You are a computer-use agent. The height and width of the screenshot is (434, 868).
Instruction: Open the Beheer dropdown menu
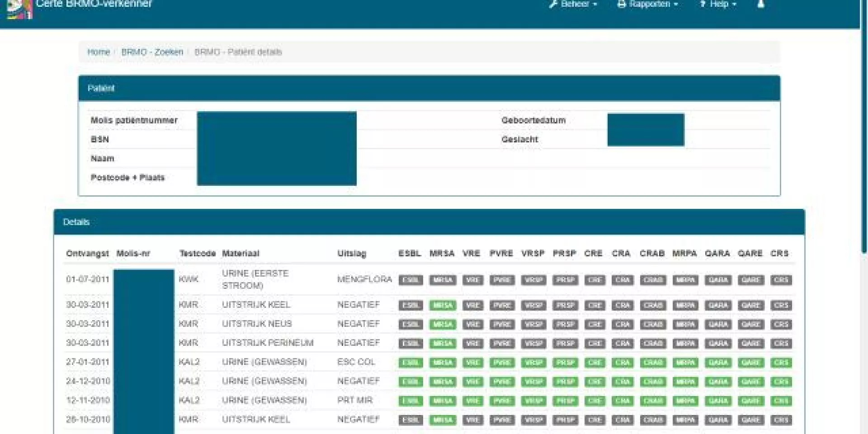(x=573, y=5)
